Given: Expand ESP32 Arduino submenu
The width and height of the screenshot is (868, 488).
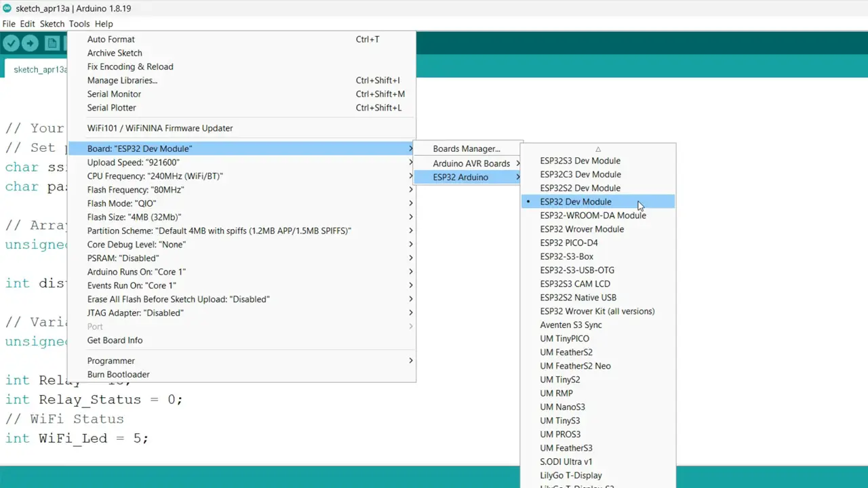Looking at the screenshot, I should pos(468,177).
